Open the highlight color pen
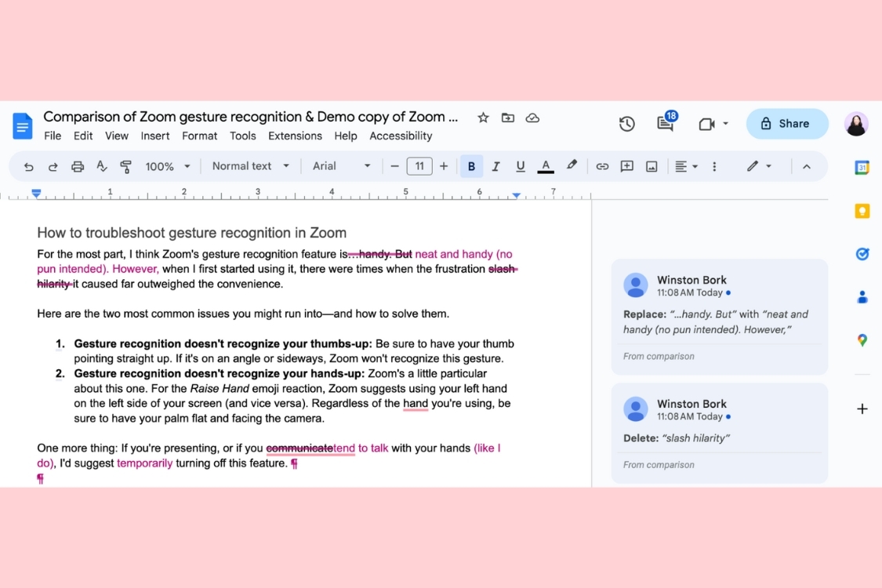882x588 pixels. click(x=572, y=165)
